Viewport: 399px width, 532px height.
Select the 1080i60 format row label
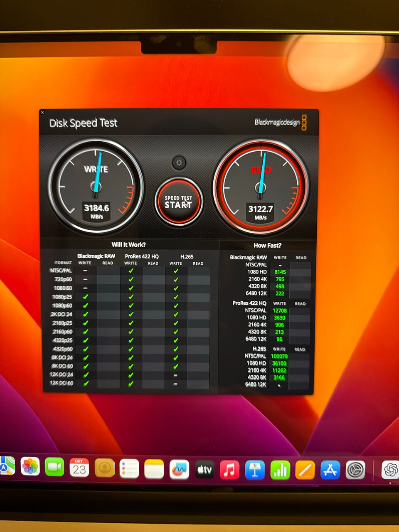point(63,288)
